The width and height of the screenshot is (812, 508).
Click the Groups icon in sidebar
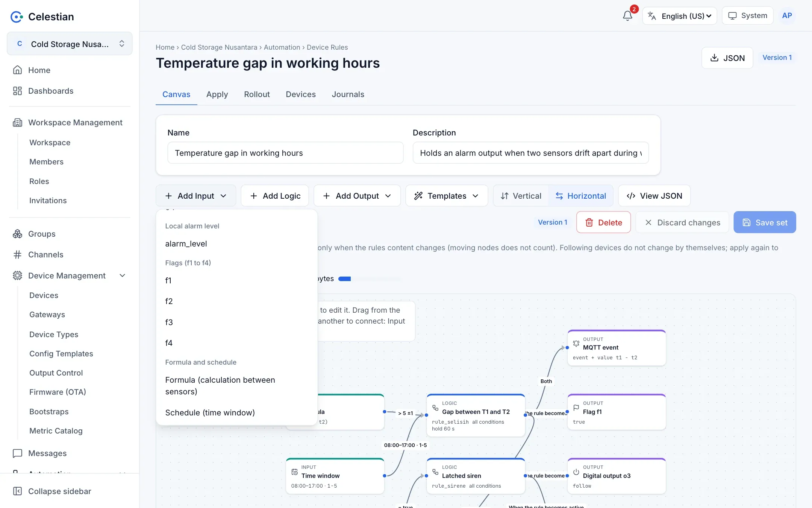[17, 234]
